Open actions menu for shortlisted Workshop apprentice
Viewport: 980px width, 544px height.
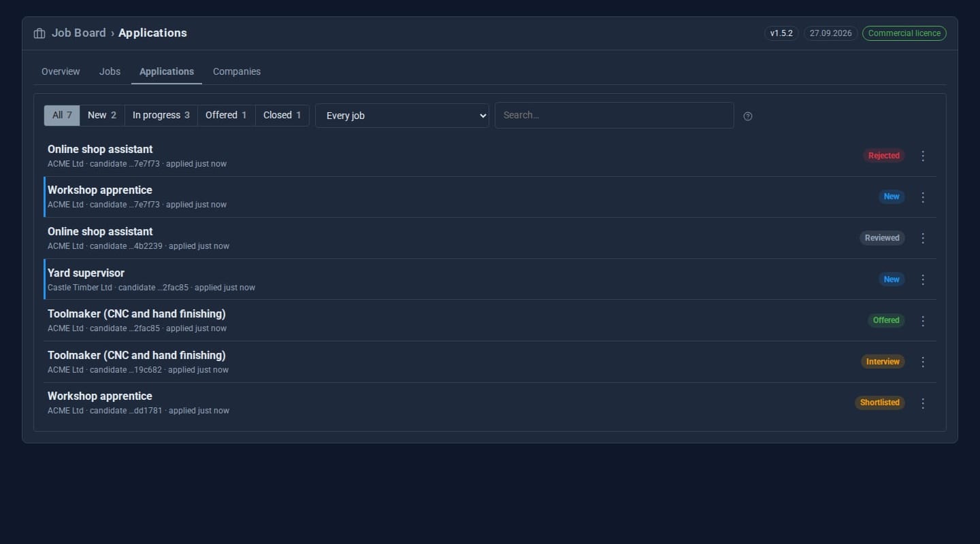[923, 403]
